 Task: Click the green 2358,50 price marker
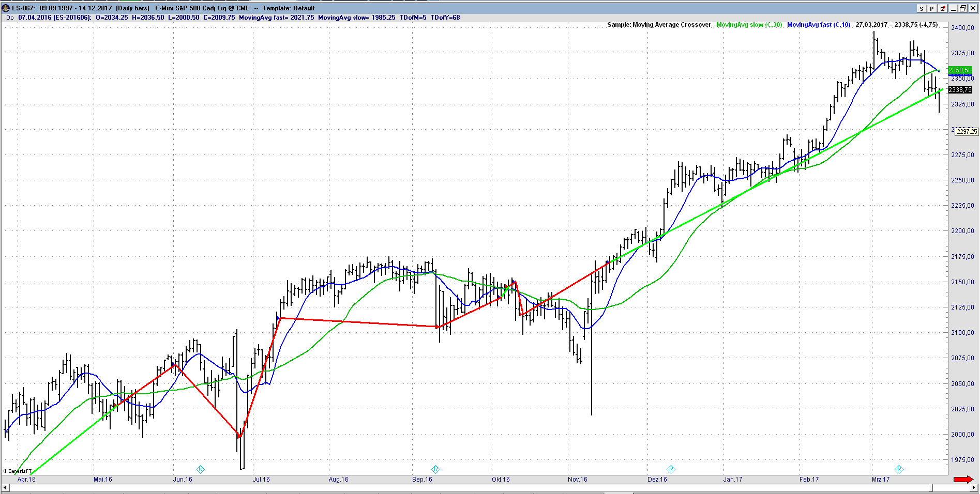point(960,70)
